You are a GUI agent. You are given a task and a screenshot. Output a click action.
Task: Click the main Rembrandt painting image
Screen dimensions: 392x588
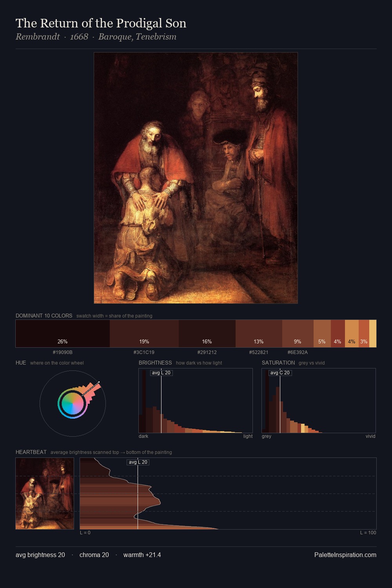(196, 178)
